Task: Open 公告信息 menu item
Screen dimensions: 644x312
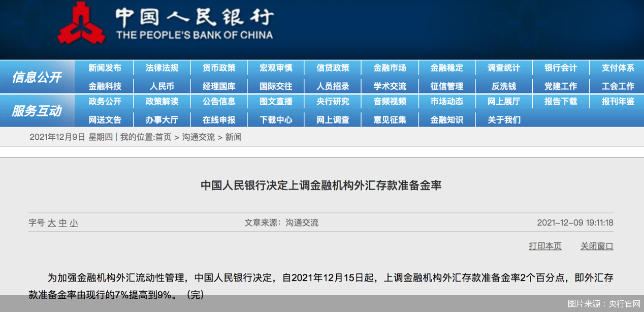Action: click(219, 102)
